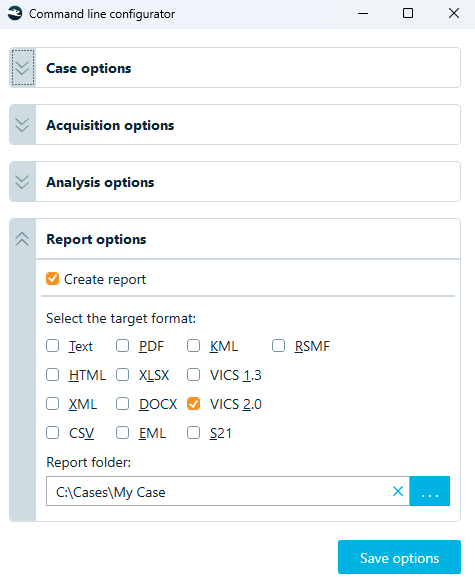
Task: Browse for report folder with ellipsis button
Action: (x=430, y=491)
